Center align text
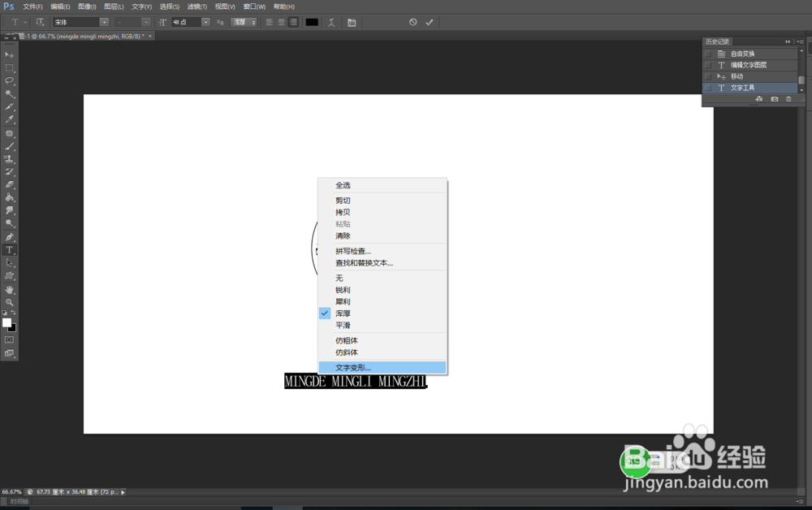Screen dimensions: 812x510 (x=281, y=22)
